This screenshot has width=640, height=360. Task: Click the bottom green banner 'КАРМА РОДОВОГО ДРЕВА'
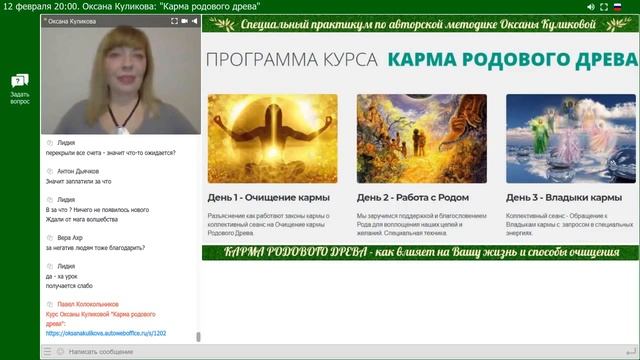tap(421, 253)
